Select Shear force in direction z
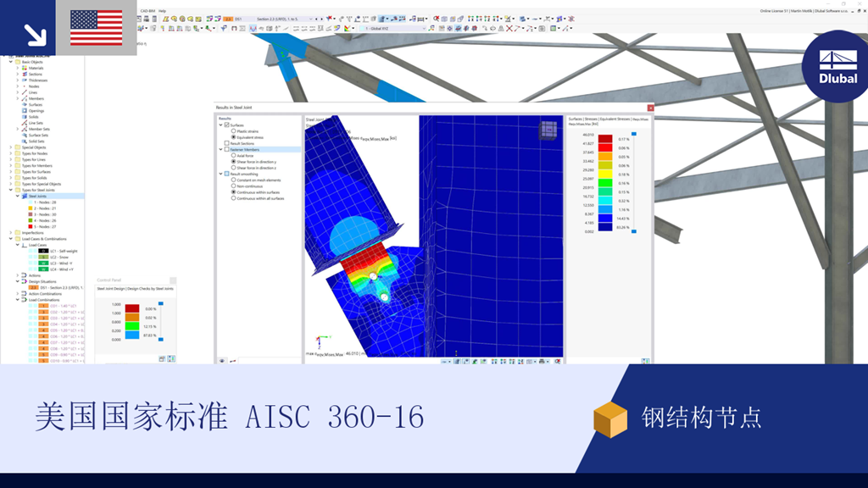Image resolution: width=868 pixels, height=488 pixels. click(x=234, y=168)
